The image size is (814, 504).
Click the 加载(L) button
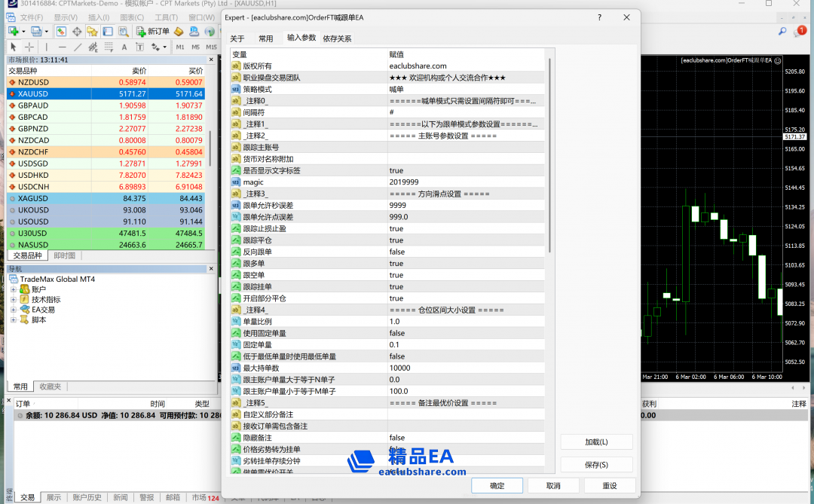point(596,441)
